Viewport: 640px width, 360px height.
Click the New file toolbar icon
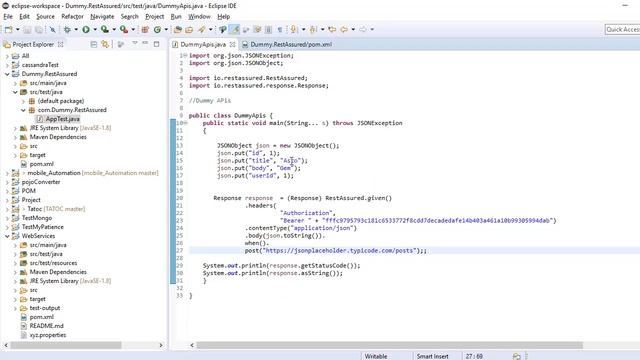[x=9, y=29]
